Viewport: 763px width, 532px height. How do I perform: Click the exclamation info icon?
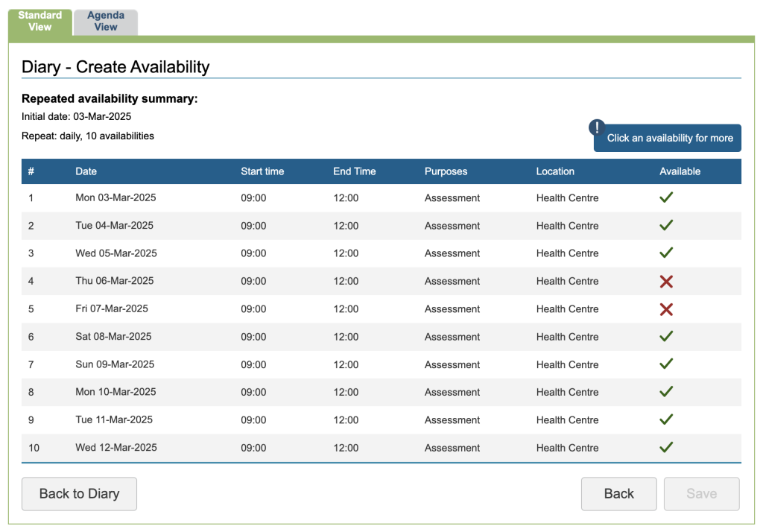(x=597, y=127)
